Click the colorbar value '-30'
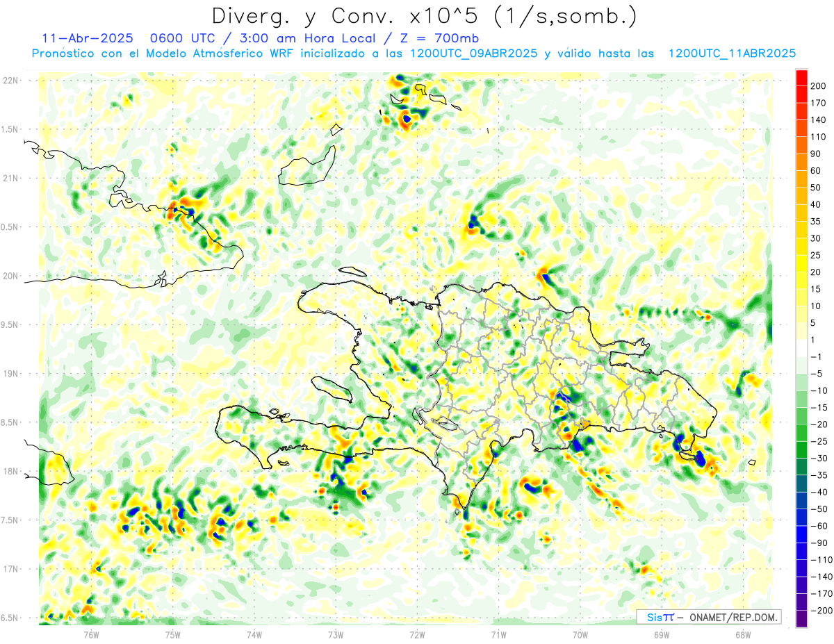The image size is (834, 644). 820,458
